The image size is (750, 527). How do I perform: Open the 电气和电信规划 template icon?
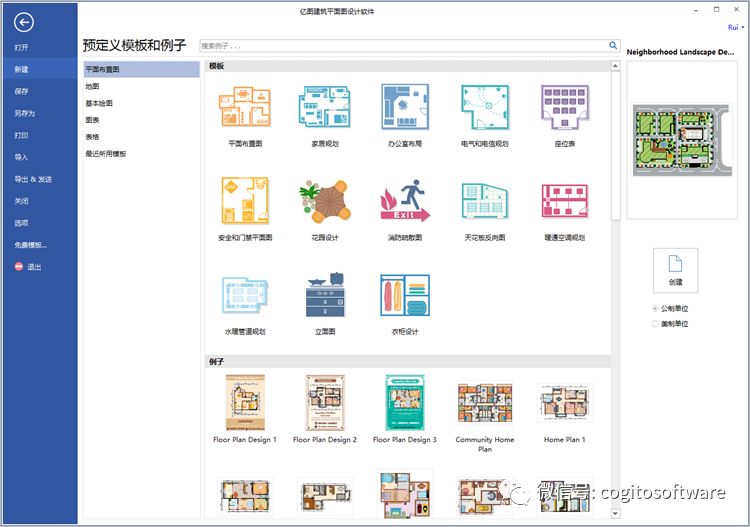(x=485, y=107)
